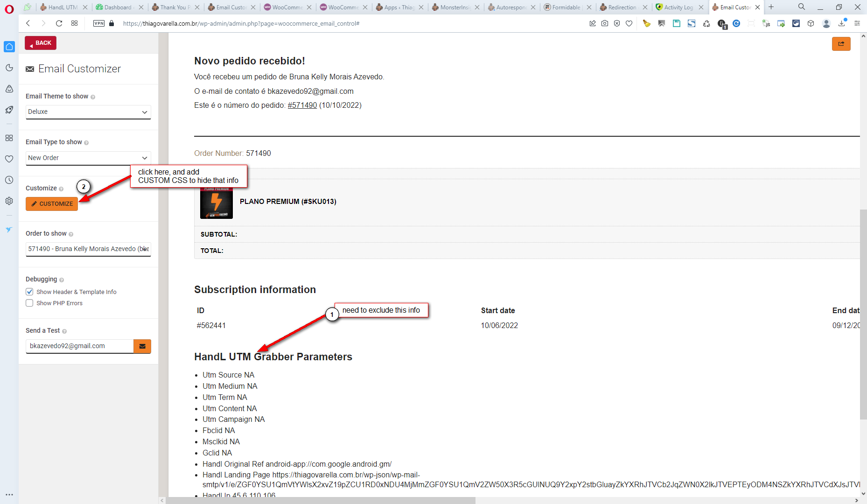Screen dimensions: 867x504
Task: Open bookmarks heart in the sidebar
Action: coord(9,159)
